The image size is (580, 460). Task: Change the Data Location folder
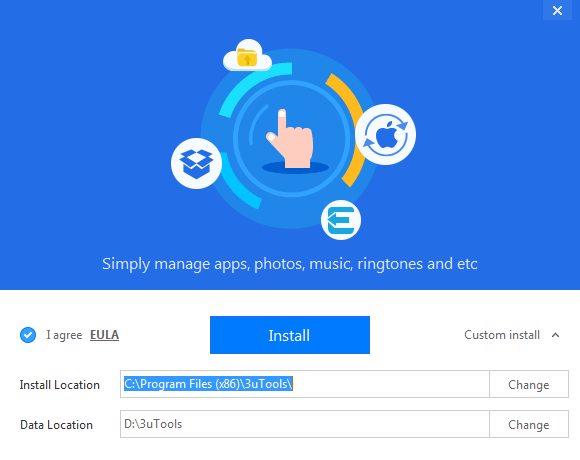coord(529,424)
